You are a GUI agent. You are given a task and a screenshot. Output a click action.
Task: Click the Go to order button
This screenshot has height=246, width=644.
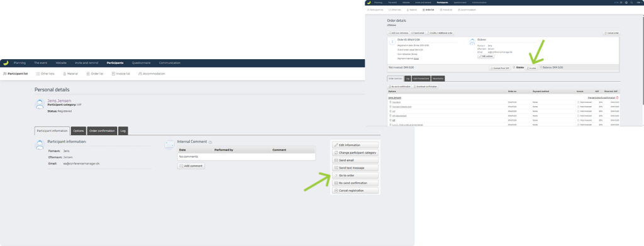pos(355,176)
